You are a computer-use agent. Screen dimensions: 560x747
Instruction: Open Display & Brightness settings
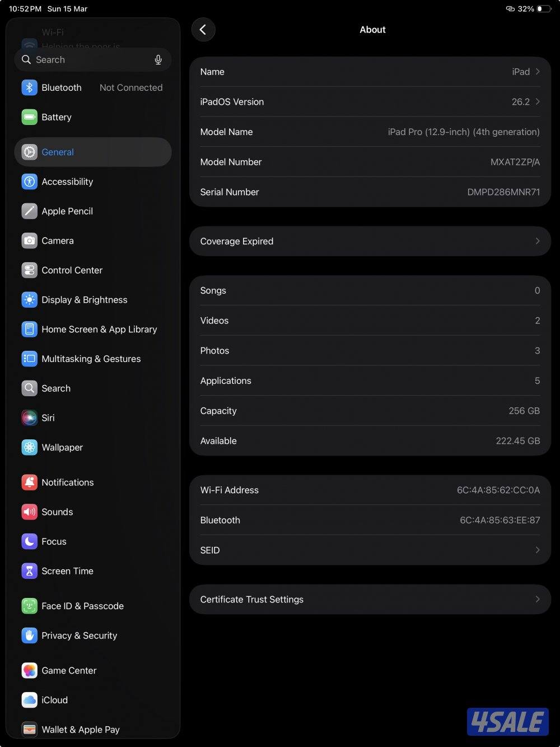pyautogui.click(x=84, y=300)
